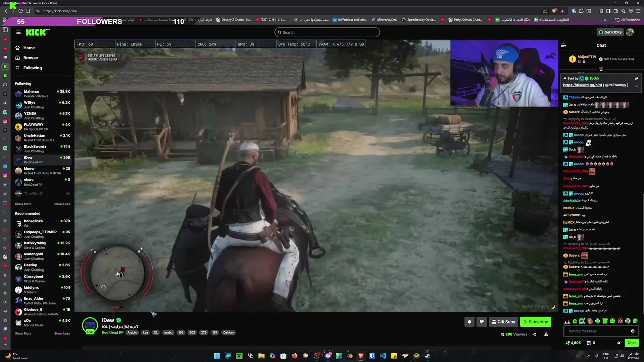This screenshot has height=362, width=644.
Task: Focus the Kick search field
Action: [x=327, y=32]
